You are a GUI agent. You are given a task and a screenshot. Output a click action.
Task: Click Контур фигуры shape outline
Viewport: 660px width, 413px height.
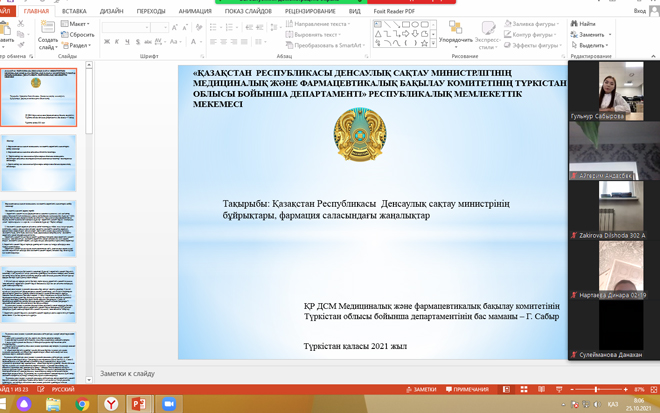[530, 35]
